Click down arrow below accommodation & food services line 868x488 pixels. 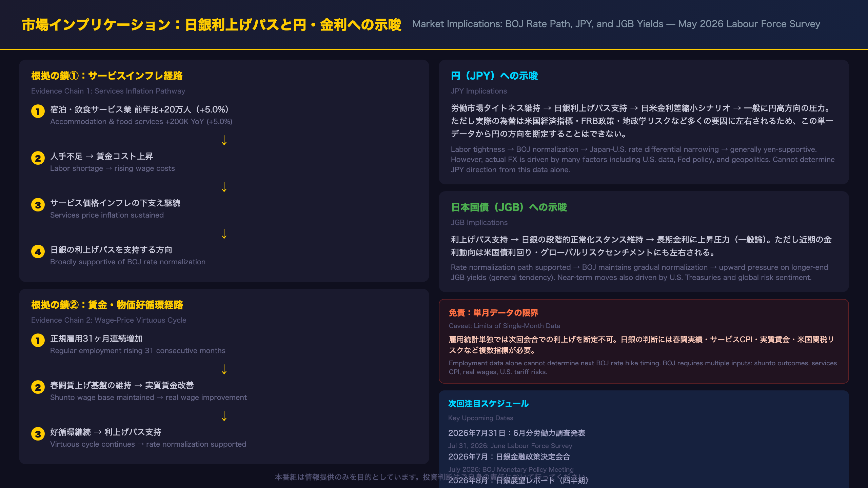[x=224, y=140]
